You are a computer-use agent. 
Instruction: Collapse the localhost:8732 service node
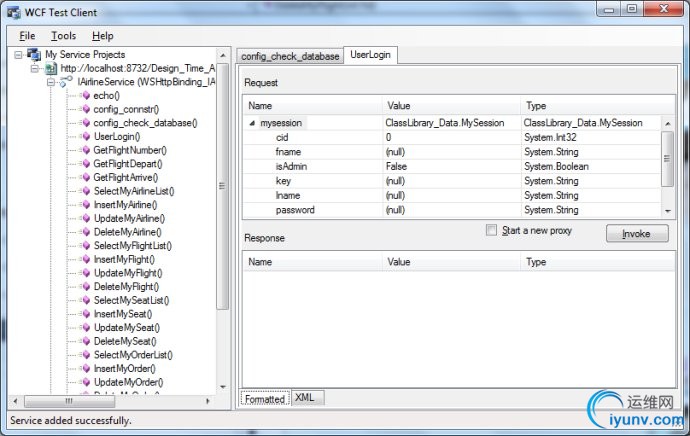(x=35, y=69)
